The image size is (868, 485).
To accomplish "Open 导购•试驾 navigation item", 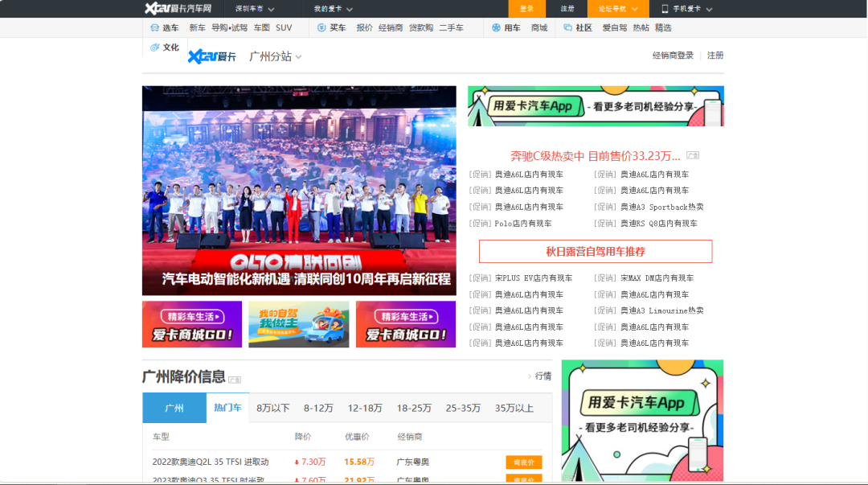I will [x=229, y=27].
